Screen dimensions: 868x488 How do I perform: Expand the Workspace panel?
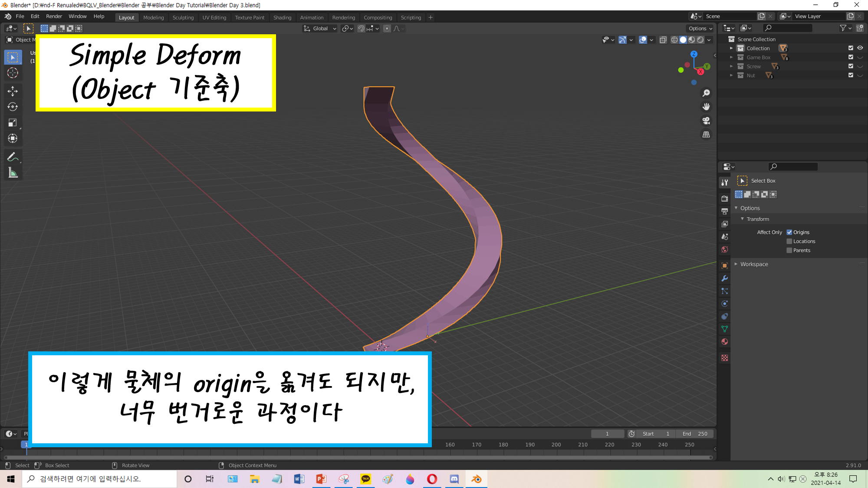pyautogui.click(x=754, y=264)
